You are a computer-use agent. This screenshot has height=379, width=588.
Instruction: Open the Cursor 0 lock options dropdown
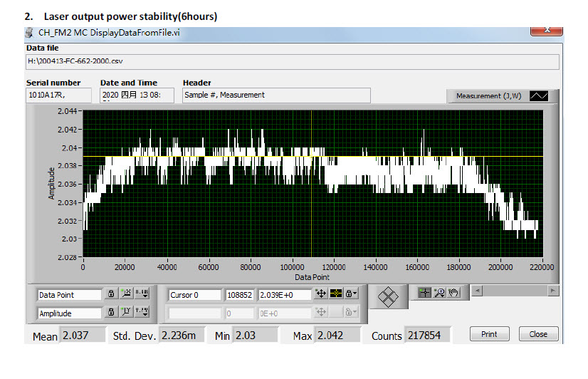click(x=352, y=294)
